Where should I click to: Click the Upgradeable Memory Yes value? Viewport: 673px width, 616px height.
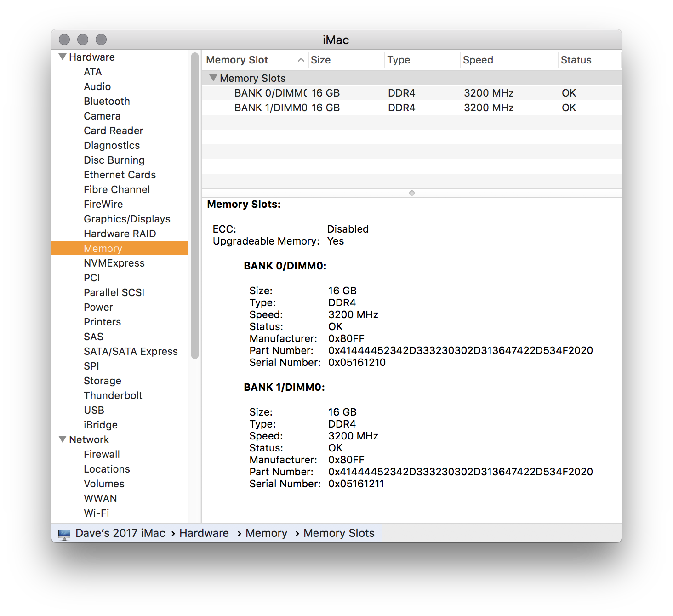336,241
